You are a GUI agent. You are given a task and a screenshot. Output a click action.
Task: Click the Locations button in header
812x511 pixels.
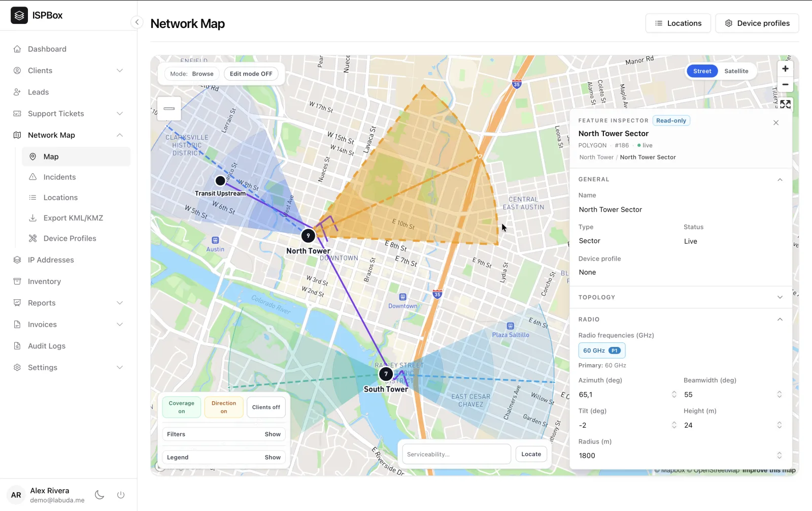[x=678, y=23]
